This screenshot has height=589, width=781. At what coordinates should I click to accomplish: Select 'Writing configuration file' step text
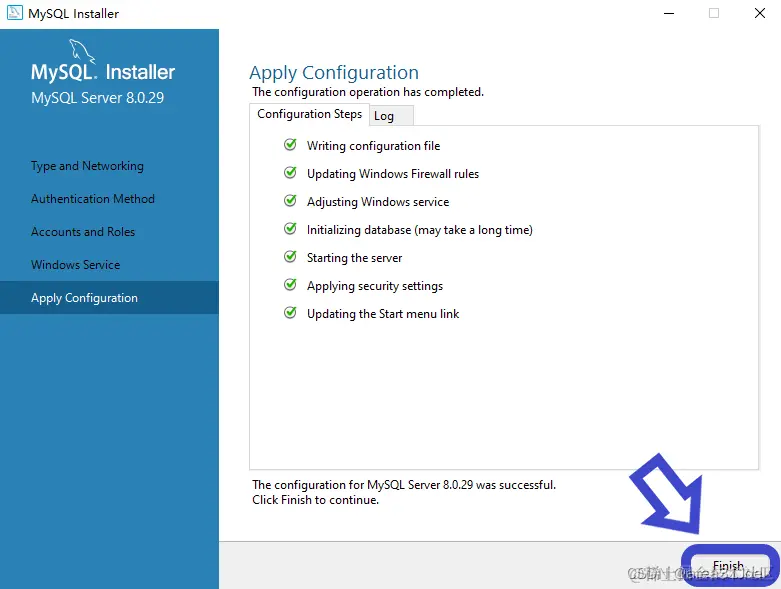[x=374, y=146]
